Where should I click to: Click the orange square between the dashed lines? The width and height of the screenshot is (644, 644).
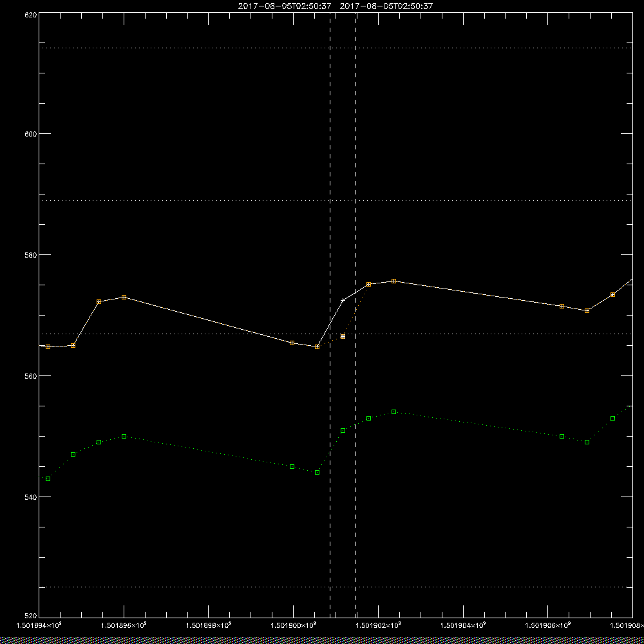pos(343,336)
